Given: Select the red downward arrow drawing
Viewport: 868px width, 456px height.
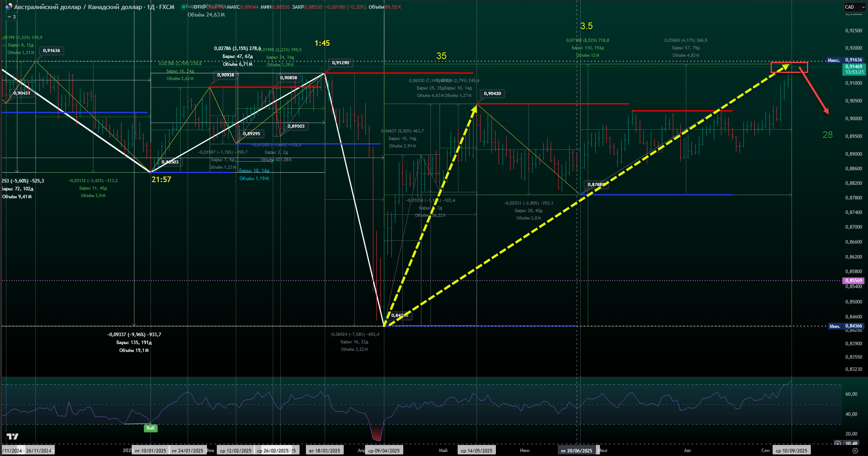Looking at the screenshot, I should coord(814,91).
